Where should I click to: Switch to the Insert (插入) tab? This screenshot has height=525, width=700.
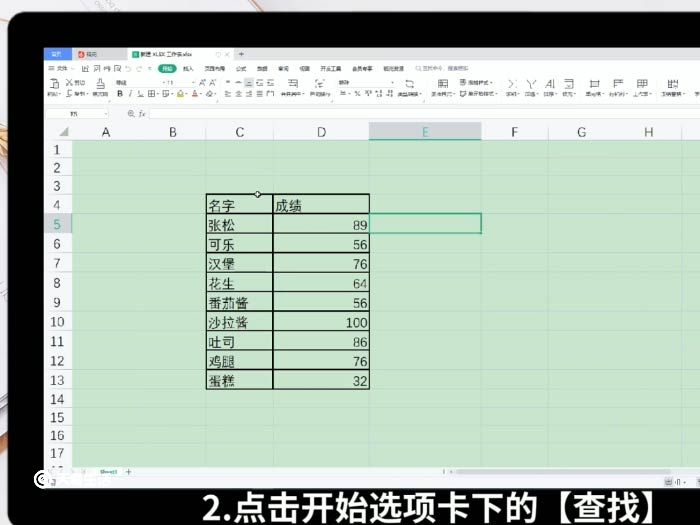click(x=188, y=68)
